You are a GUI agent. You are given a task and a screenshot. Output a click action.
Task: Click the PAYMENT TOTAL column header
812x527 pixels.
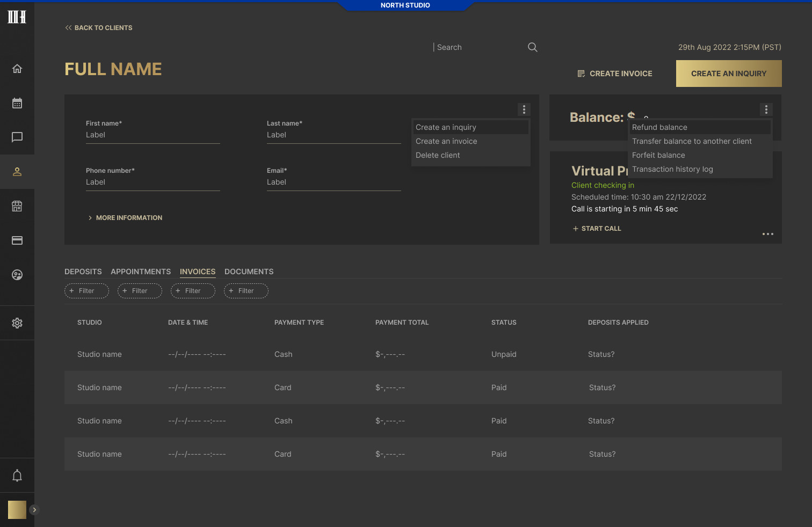pyautogui.click(x=402, y=323)
